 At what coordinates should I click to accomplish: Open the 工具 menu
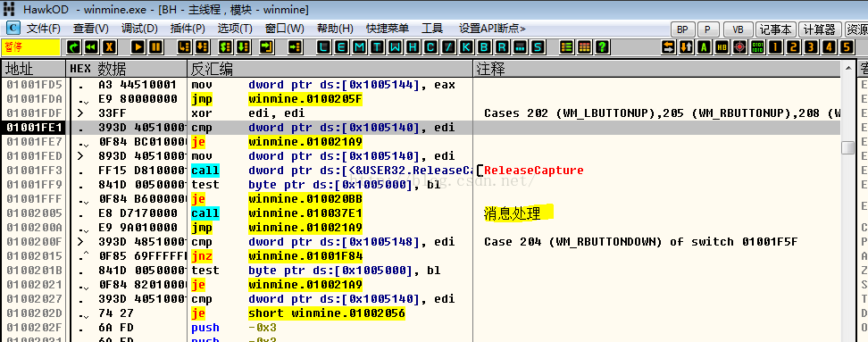click(x=432, y=29)
